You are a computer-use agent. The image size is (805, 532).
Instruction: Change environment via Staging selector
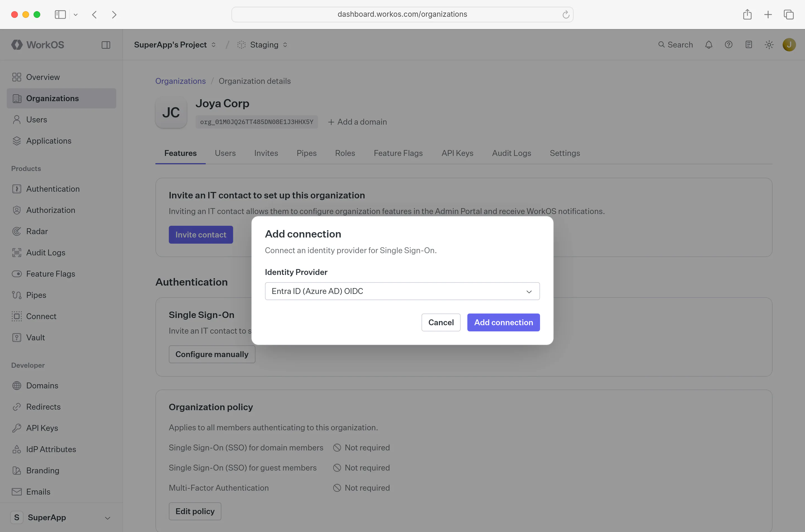pos(263,45)
